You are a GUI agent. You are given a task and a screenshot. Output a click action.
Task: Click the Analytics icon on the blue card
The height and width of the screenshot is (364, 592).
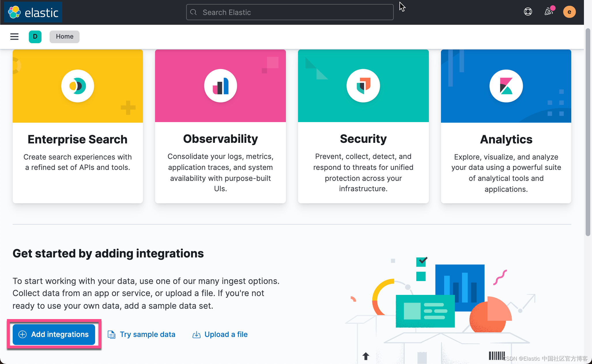pos(506,86)
